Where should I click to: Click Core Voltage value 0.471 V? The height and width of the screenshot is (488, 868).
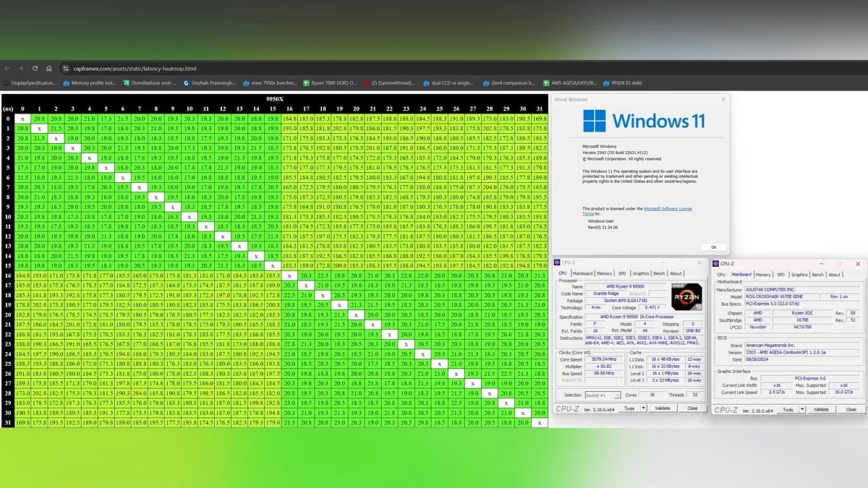pyautogui.click(x=652, y=307)
